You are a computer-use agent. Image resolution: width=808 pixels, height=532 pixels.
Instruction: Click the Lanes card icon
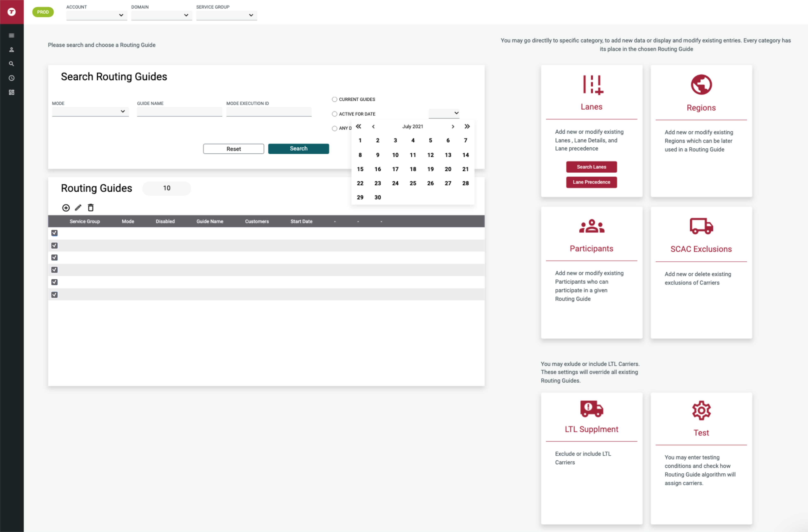coord(593,85)
